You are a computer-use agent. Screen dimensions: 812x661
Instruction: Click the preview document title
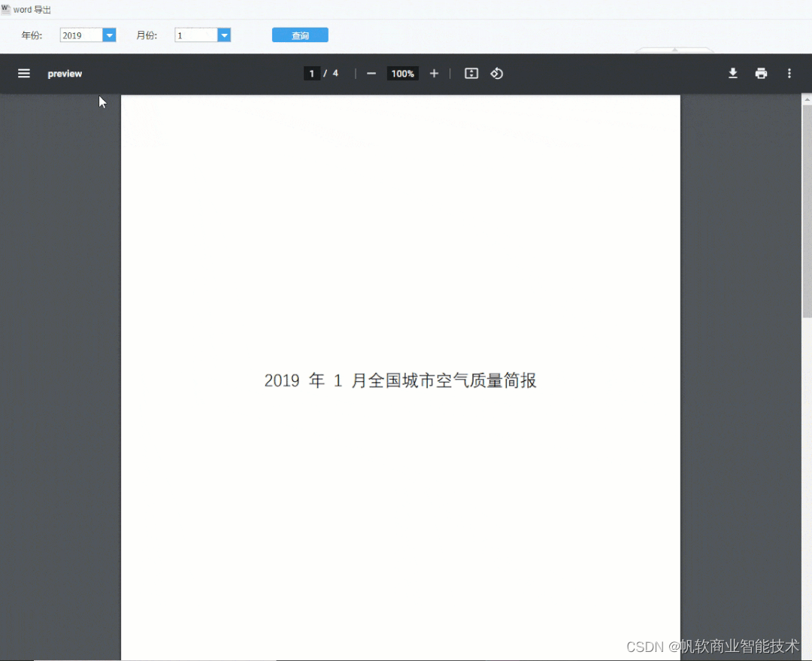(65, 74)
